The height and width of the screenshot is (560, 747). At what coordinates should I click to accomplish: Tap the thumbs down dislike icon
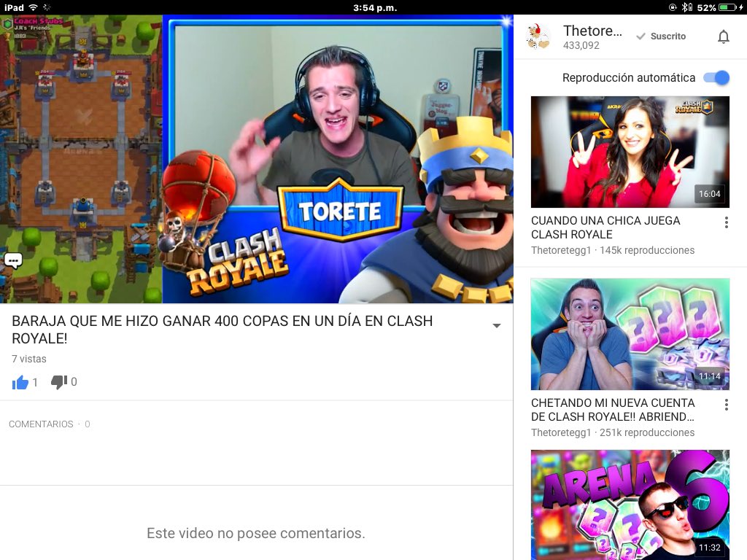click(59, 382)
